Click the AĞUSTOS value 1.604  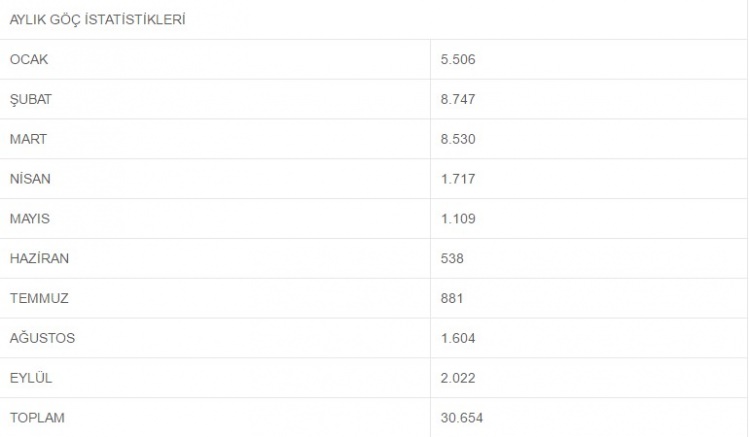click(x=458, y=338)
